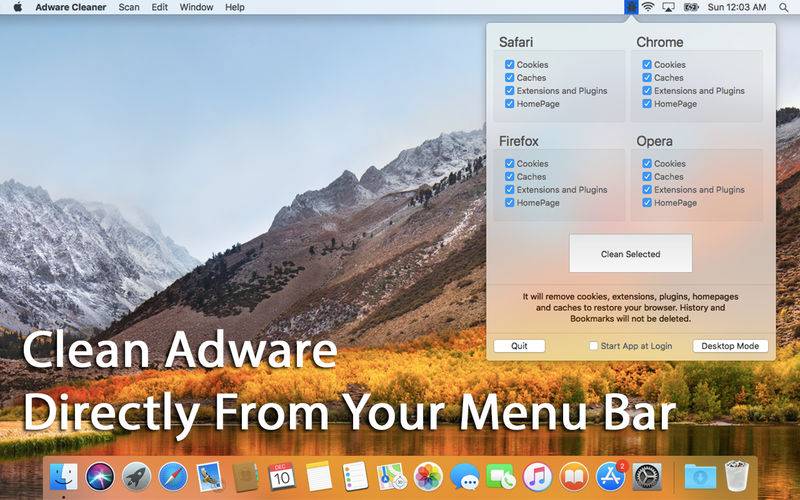This screenshot has height=500, width=800.
Task: Open the Trash in Dock
Action: click(737, 476)
